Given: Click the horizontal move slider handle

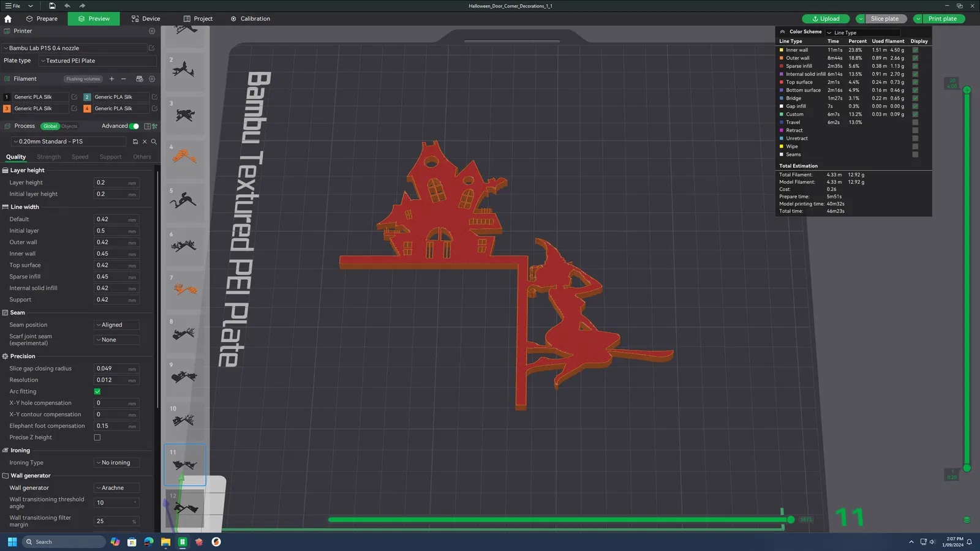Looking at the screenshot, I should [791, 520].
